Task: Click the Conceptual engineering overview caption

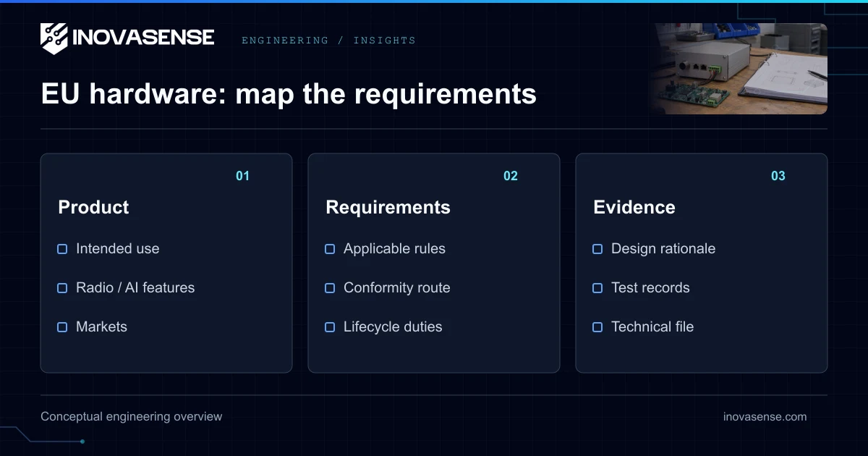Action: 132,417
